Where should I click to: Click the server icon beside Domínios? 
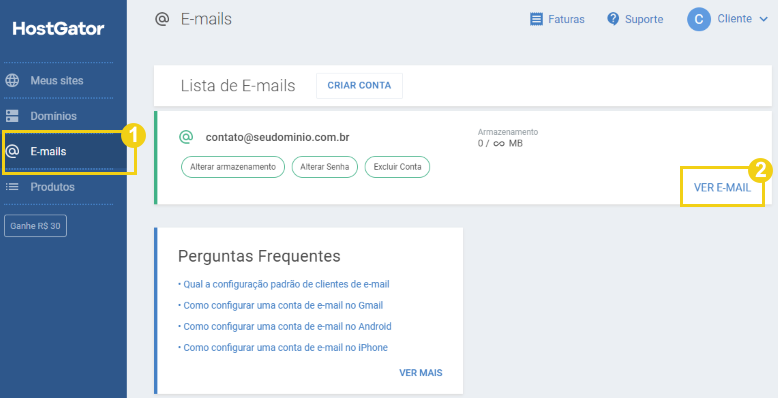pyautogui.click(x=12, y=116)
